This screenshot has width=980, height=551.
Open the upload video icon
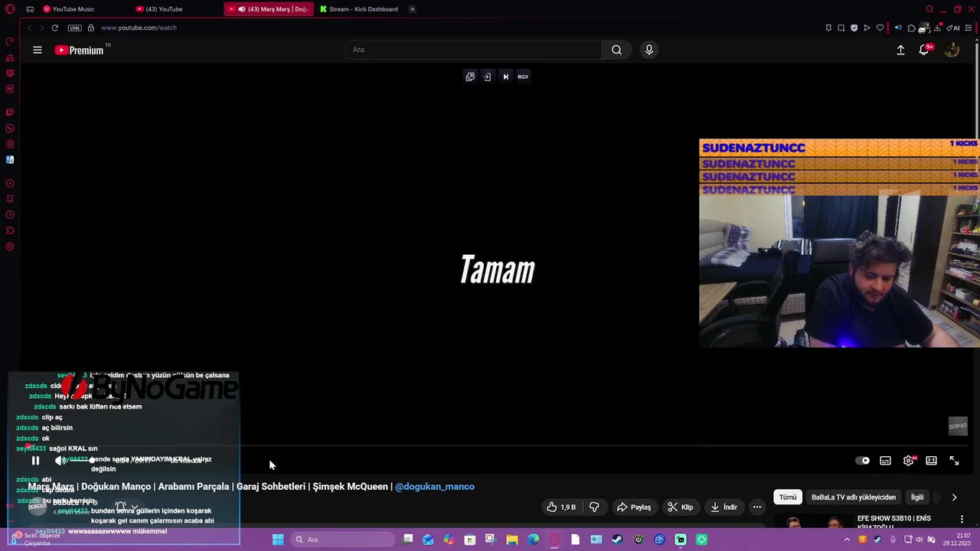click(900, 50)
